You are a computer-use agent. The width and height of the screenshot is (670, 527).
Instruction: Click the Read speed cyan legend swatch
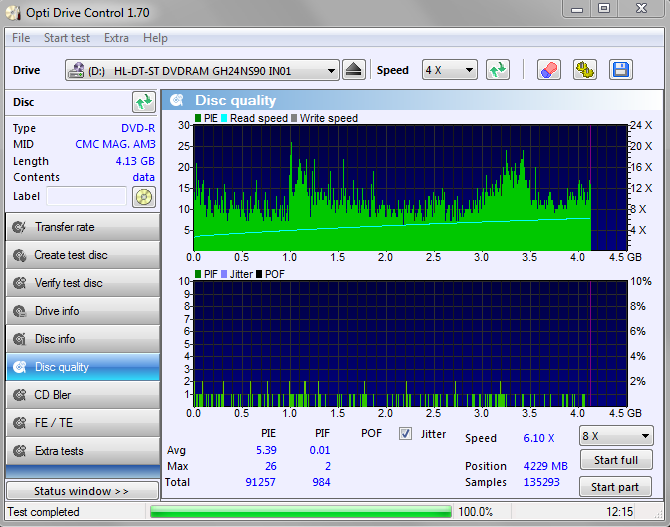point(224,118)
